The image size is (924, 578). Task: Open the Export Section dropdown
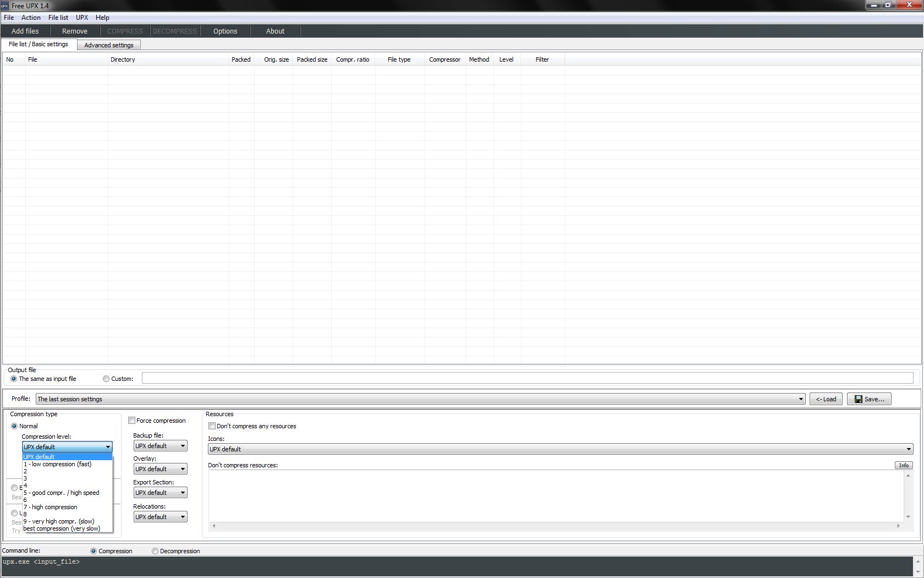(160, 493)
